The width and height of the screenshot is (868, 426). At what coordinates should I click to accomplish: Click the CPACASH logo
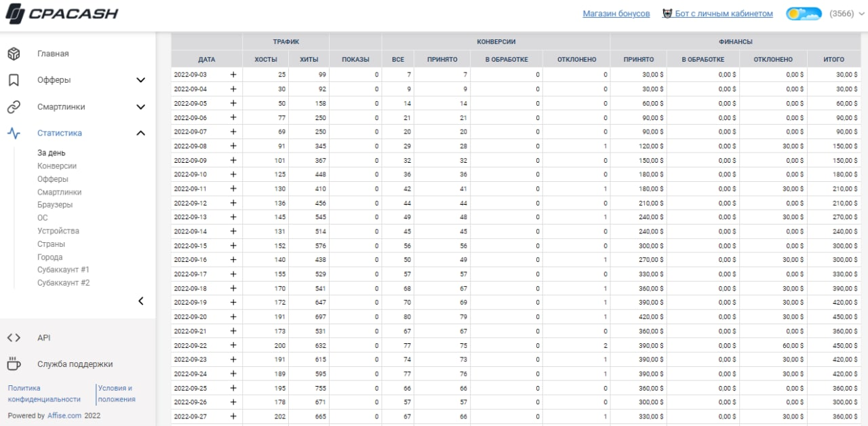[x=62, y=14]
